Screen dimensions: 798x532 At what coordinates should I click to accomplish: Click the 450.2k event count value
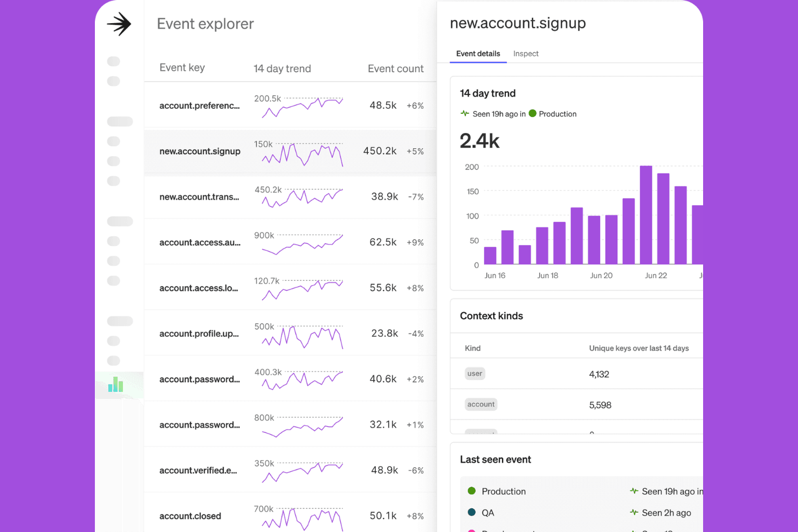(x=380, y=151)
